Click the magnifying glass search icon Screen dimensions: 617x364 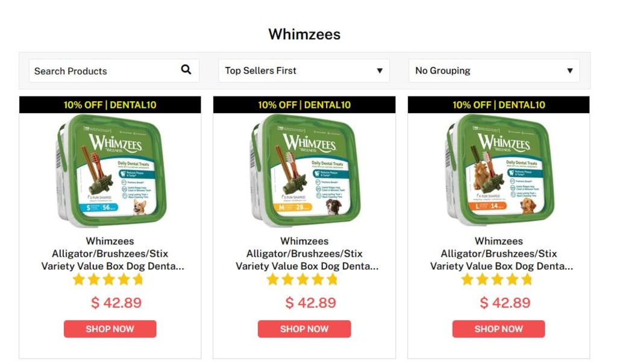point(186,70)
